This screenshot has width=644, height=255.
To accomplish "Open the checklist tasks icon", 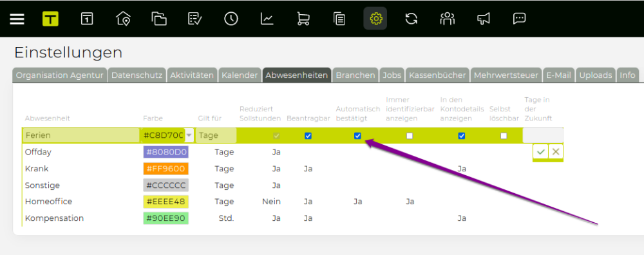I will point(194,19).
